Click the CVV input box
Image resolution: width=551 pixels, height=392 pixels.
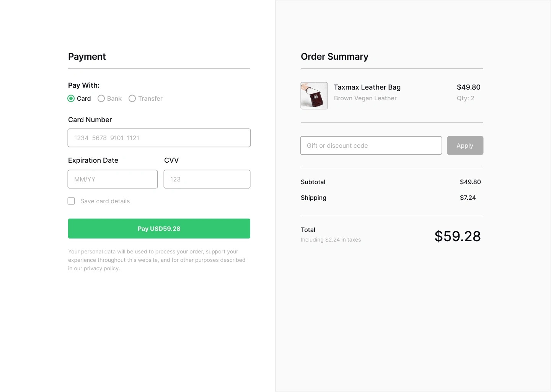207,179
